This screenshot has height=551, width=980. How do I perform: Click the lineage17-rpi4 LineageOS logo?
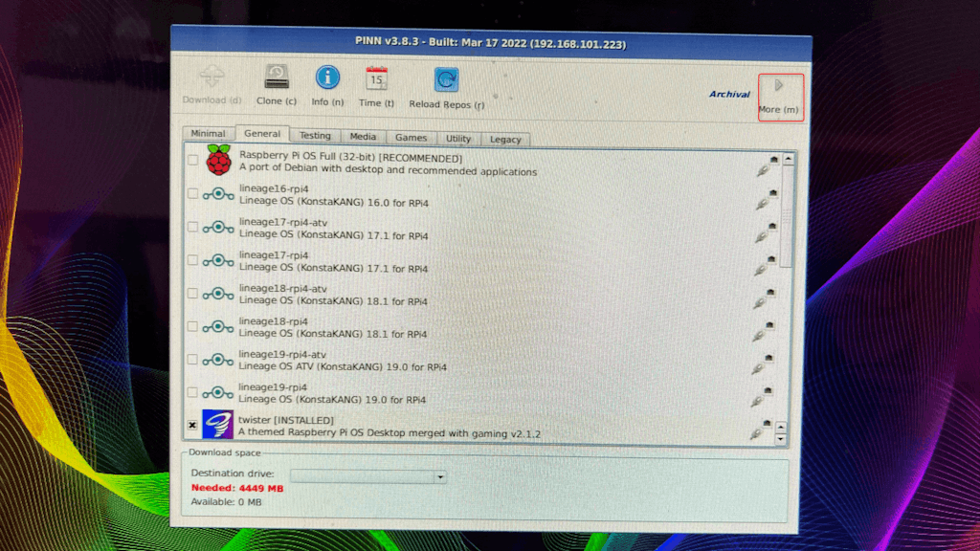(x=218, y=260)
